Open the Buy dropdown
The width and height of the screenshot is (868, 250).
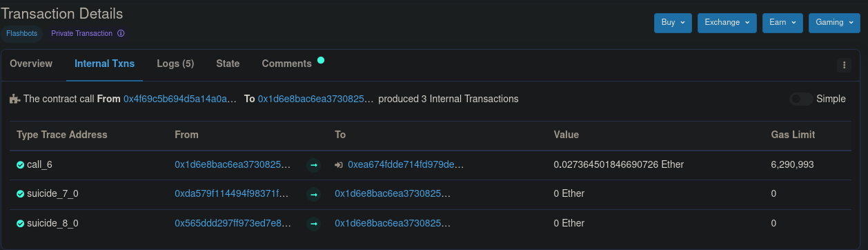[673, 23]
